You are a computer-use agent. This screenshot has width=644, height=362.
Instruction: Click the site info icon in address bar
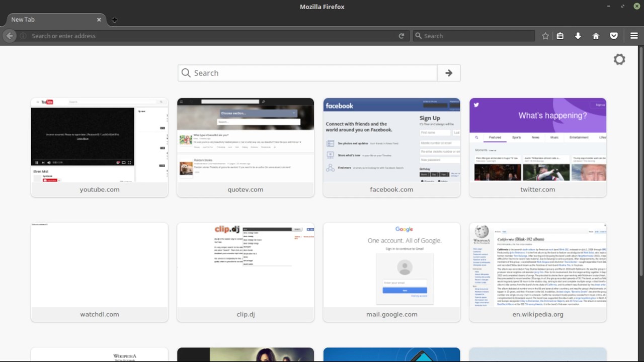click(x=23, y=36)
